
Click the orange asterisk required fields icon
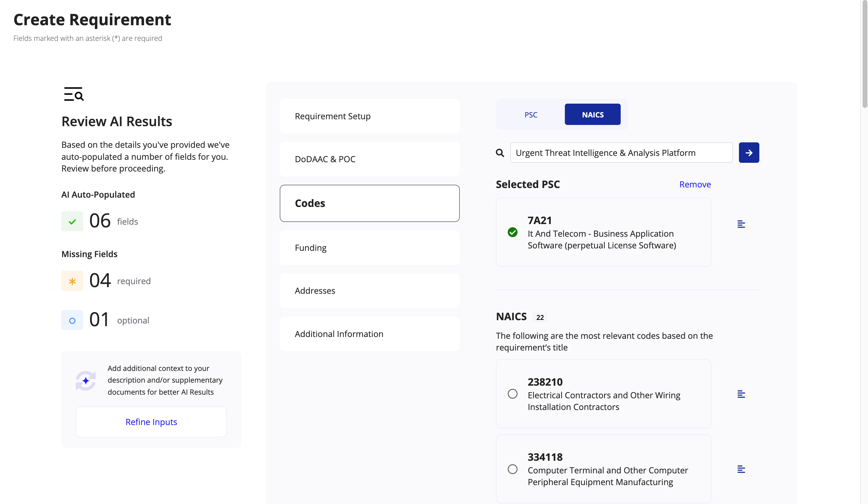click(x=72, y=281)
